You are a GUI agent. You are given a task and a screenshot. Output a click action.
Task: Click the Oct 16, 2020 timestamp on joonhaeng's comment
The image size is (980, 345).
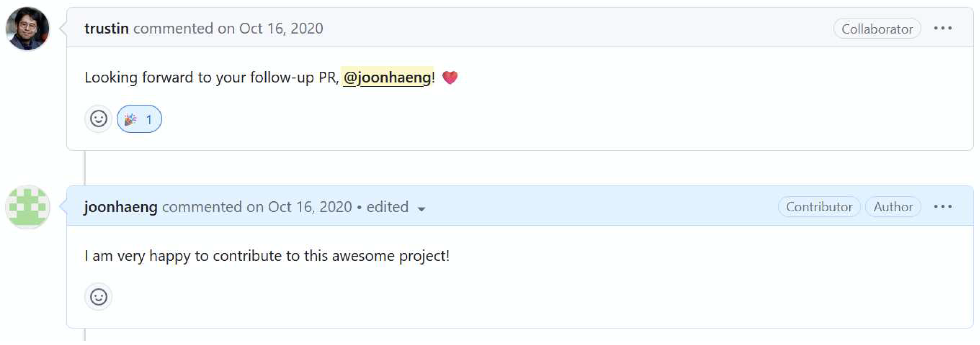tap(310, 207)
